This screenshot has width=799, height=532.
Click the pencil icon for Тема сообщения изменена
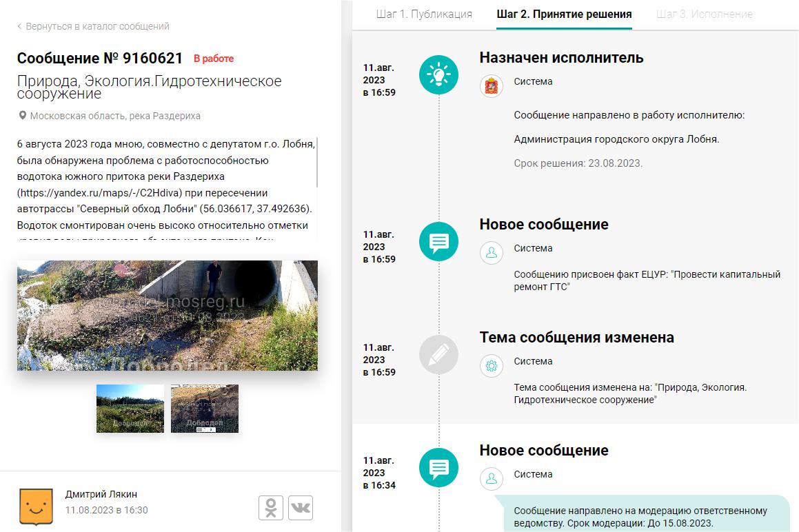click(438, 355)
